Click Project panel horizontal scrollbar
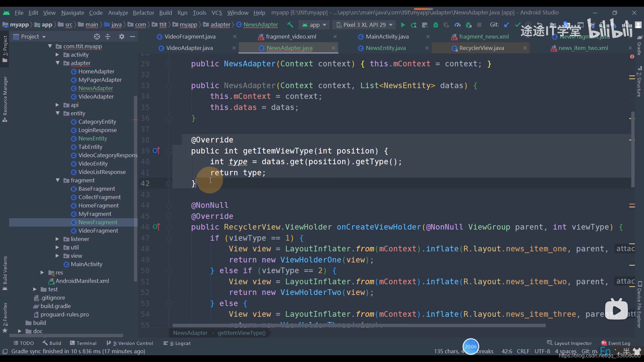 coord(66,335)
